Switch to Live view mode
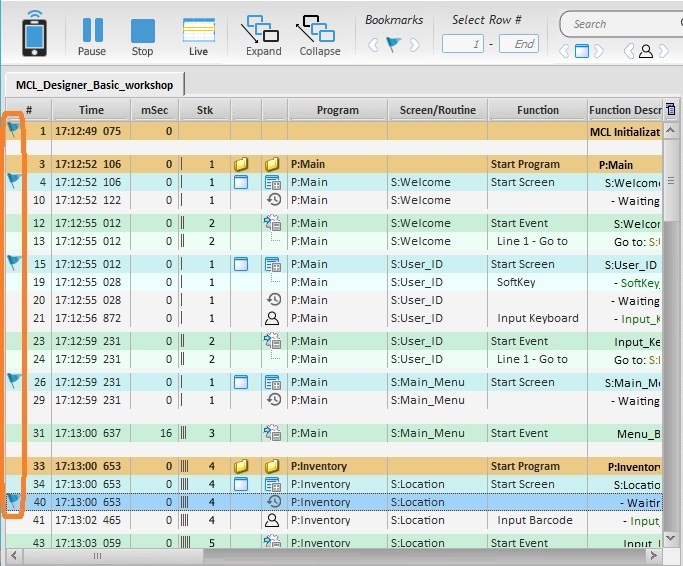This screenshot has width=683, height=566. click(198, 36)
